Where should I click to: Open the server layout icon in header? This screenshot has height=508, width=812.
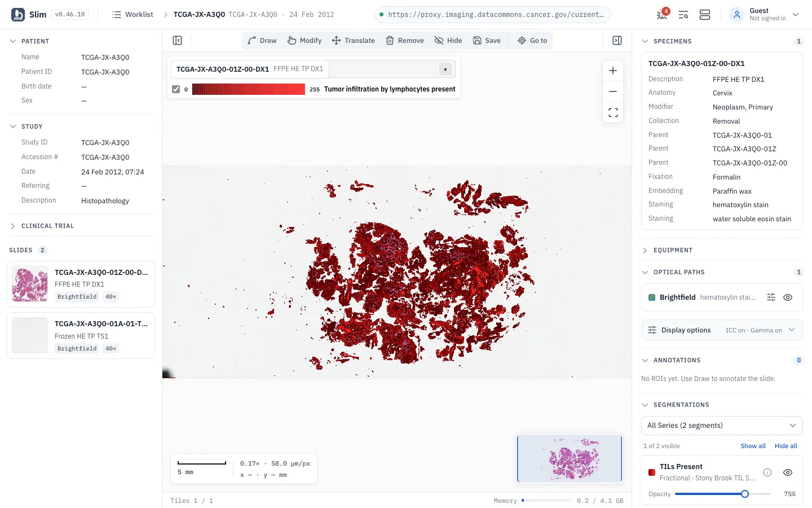coord(705,15)
